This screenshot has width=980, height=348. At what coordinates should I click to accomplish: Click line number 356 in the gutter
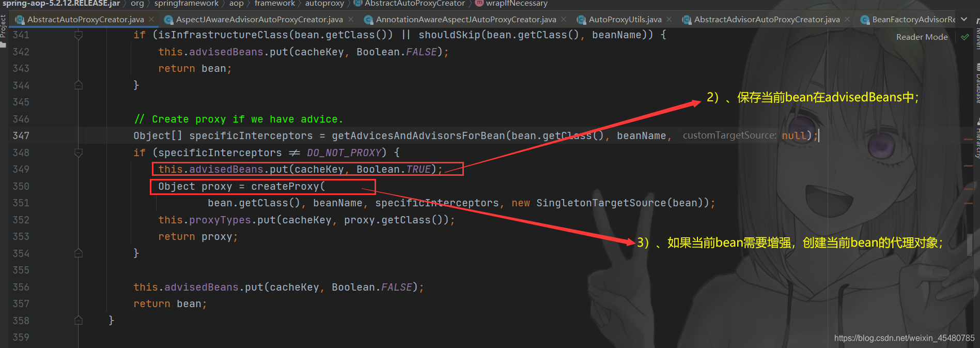pos(21,287)
